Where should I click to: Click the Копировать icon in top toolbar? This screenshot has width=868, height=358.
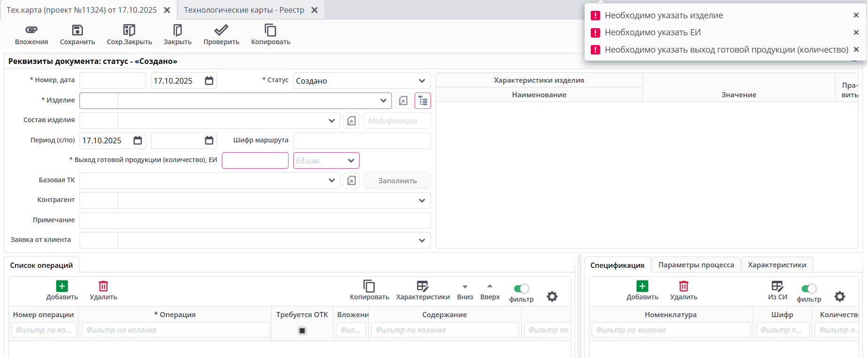click(x=270, y=30)
